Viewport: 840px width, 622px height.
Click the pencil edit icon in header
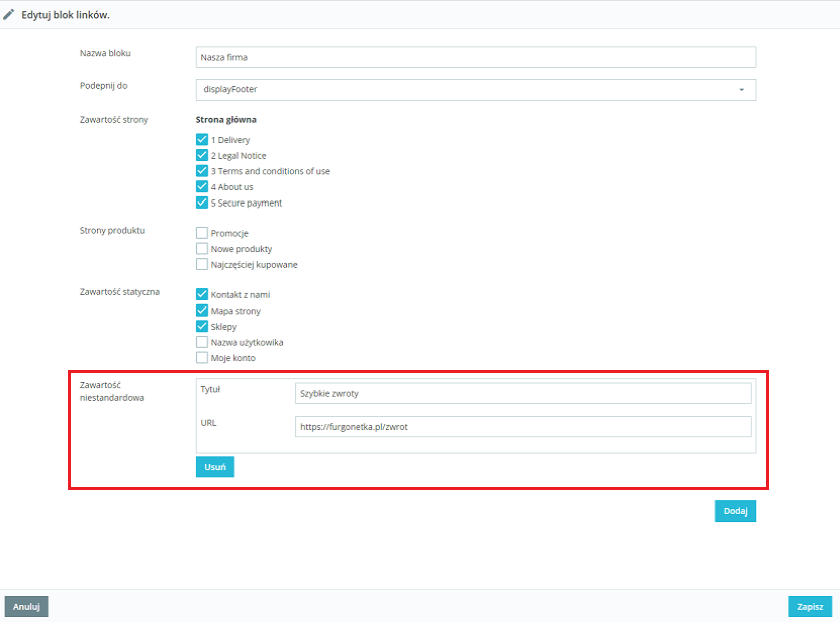9,14
